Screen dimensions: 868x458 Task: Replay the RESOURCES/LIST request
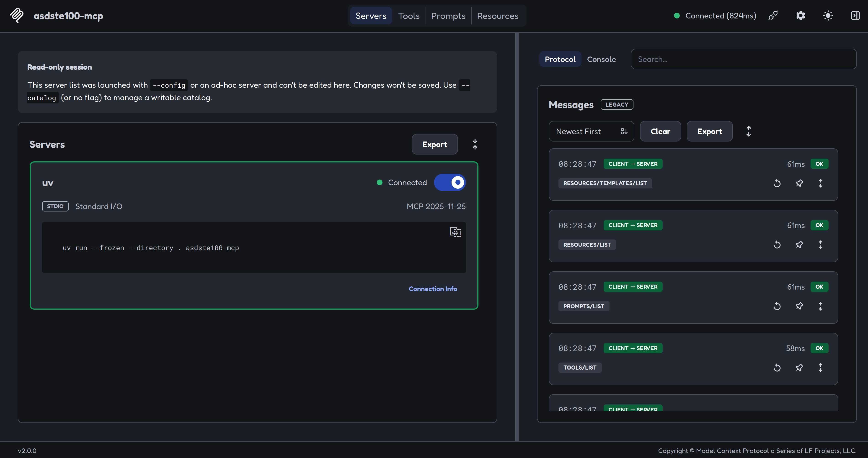pos(777,244)
